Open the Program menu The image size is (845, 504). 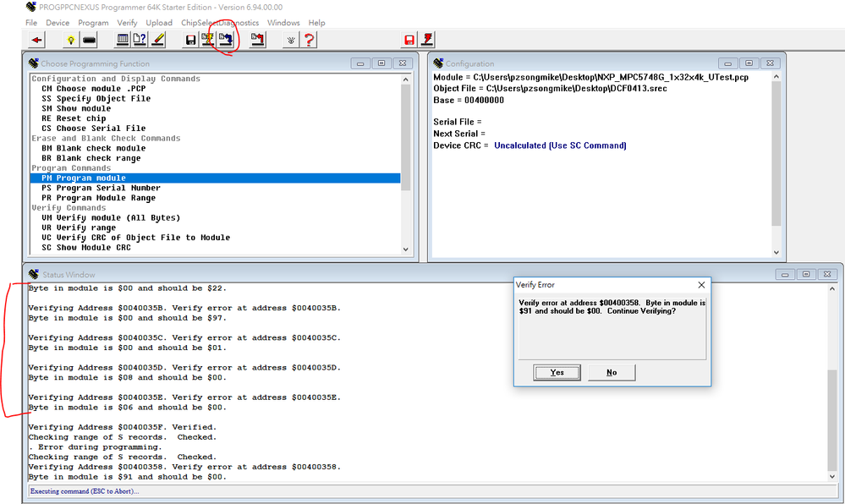coord(93,23)
